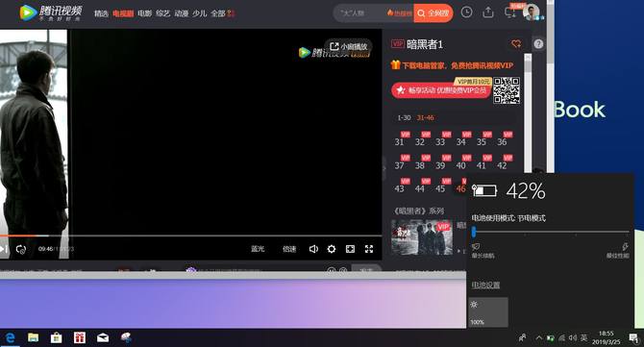Screen dimensions: 644x347
Task: Click the help question mark icon
Action: [x=538, y=44]
